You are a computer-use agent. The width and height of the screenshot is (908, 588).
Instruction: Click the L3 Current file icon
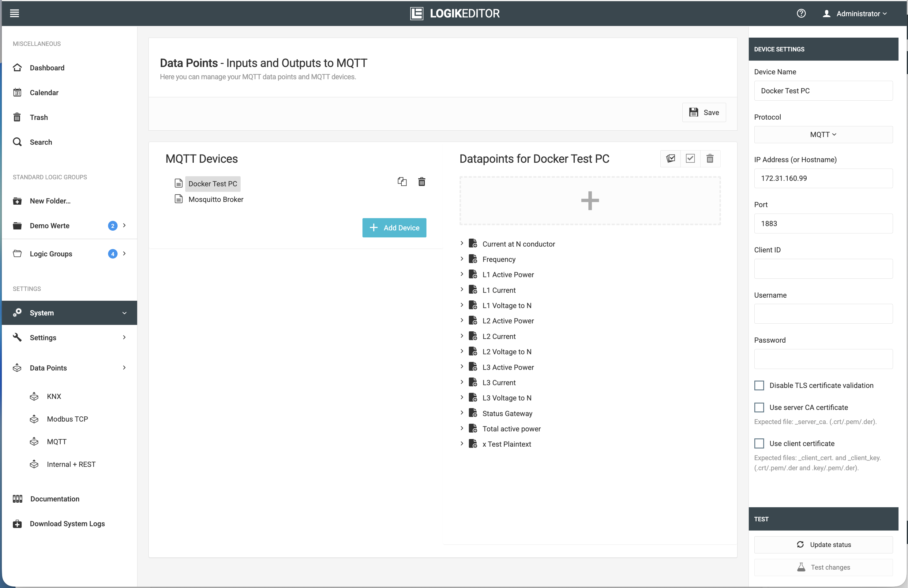473,382
